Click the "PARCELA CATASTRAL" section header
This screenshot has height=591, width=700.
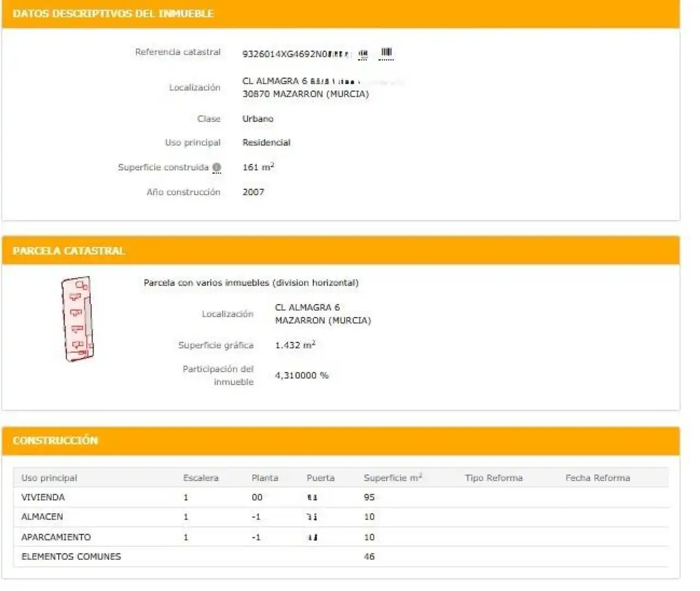point(69,251)
